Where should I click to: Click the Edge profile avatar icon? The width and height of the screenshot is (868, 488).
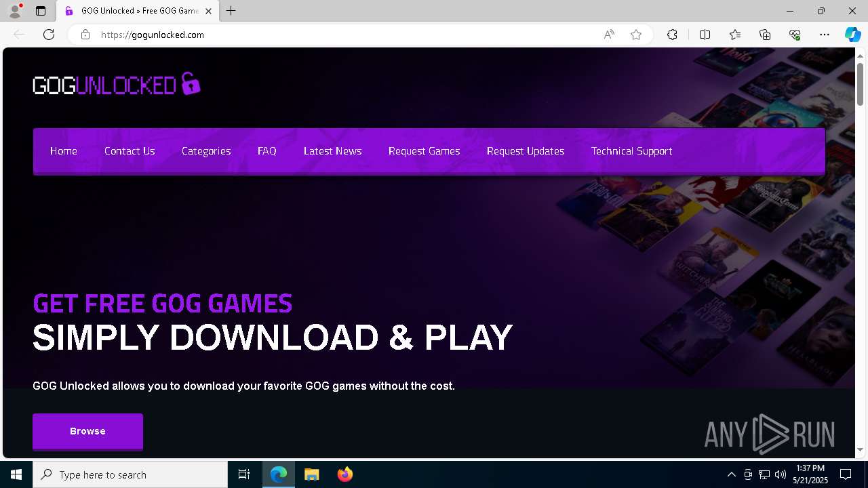(x=15, y=11)
